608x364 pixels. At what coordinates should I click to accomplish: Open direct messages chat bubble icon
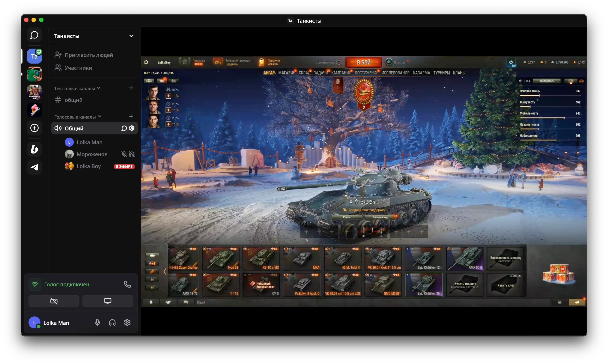[34, 35]
